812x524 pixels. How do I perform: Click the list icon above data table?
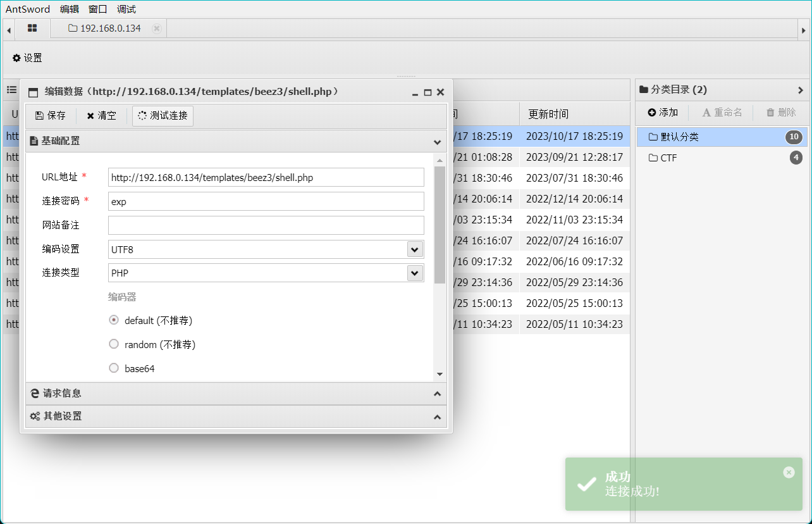coord(11,90)
